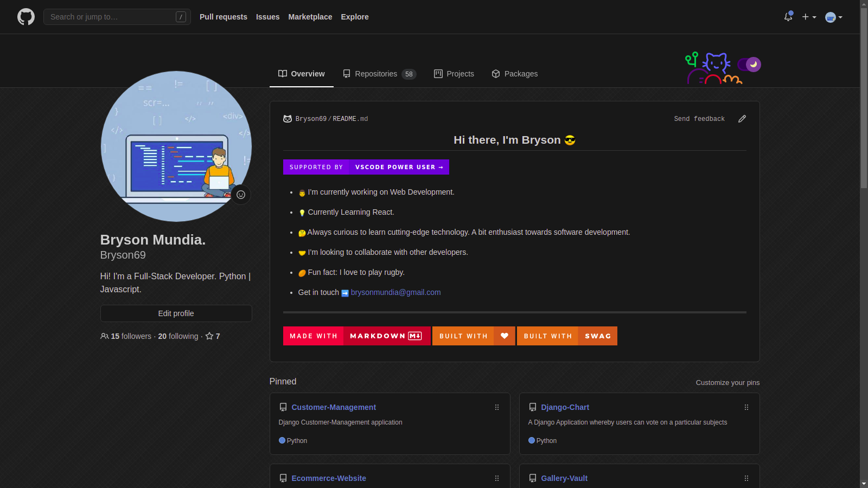Select the Overview tab
The width and height of the screenshot is (868, 488).
tap(302, 74)
